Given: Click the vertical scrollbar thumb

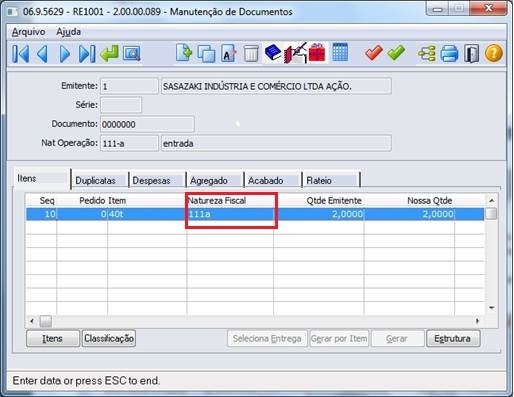Looking at the screenshot, I should point(491,214).
